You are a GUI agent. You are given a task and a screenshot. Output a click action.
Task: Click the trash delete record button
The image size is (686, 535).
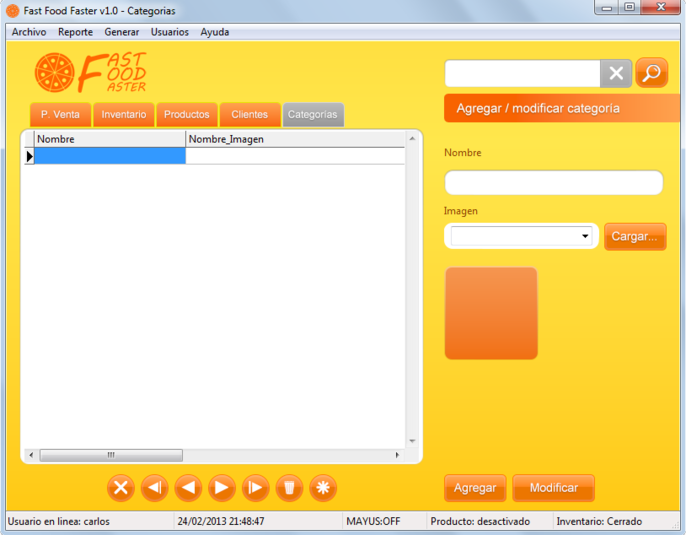[289, 487]
